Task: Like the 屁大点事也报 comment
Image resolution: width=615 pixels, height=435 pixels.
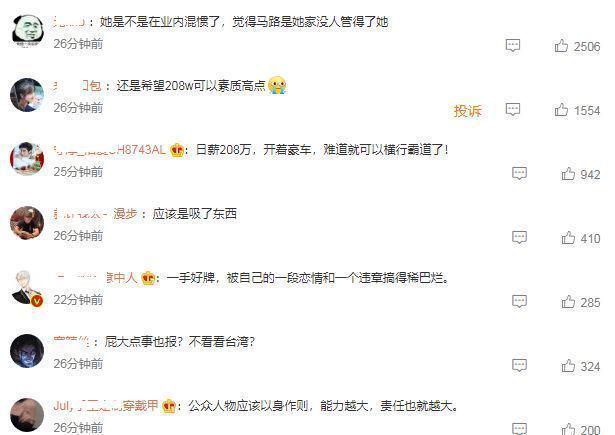Action: tap(568, 366)
